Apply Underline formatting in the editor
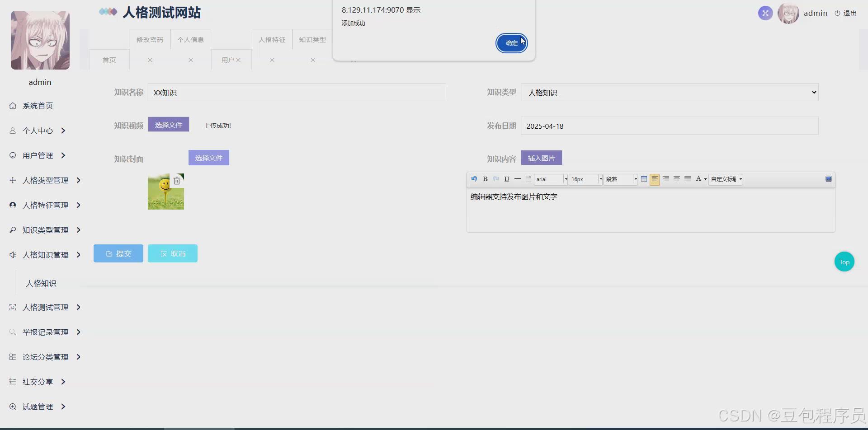 point(507,179)
